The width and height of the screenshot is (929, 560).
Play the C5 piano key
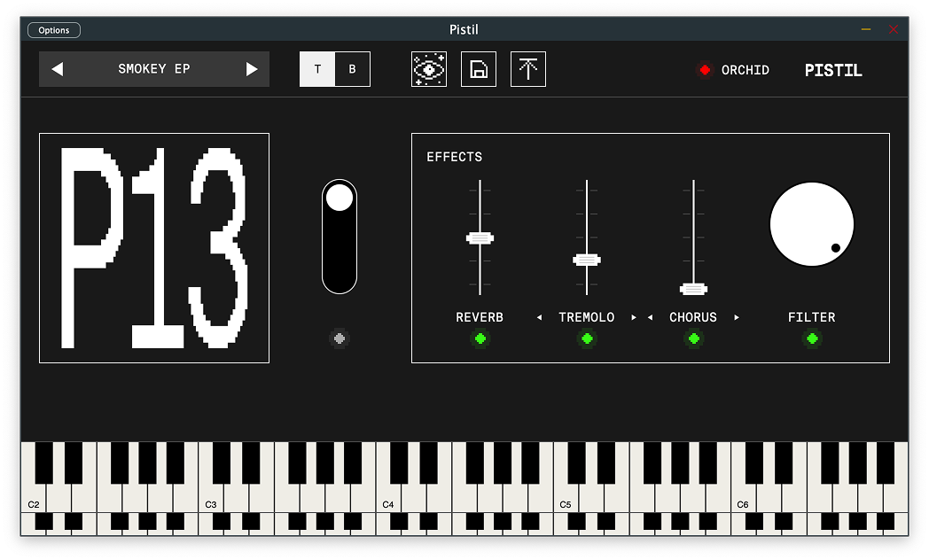[x=566, y=497]
